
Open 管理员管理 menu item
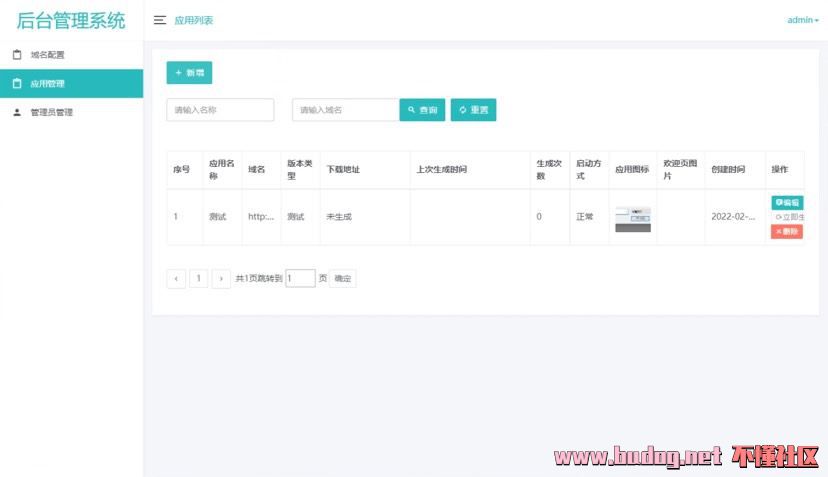pos(51,112)
